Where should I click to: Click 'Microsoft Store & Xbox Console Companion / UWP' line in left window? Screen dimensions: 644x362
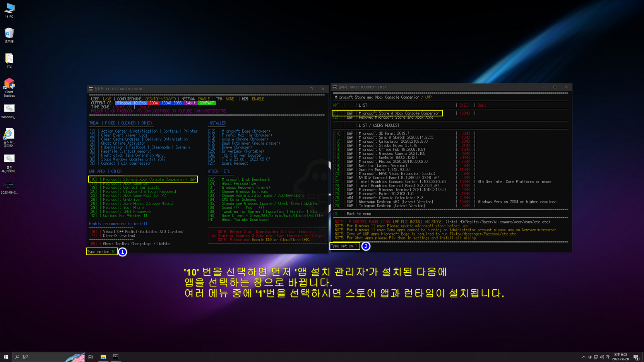(143, 179)
